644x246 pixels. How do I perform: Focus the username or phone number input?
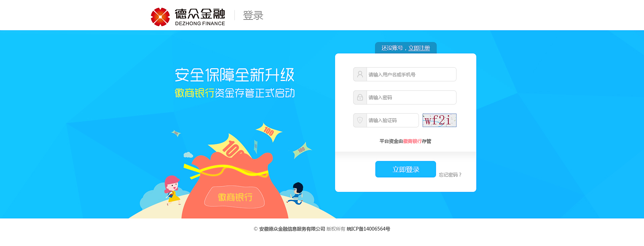tap(411, 74)
